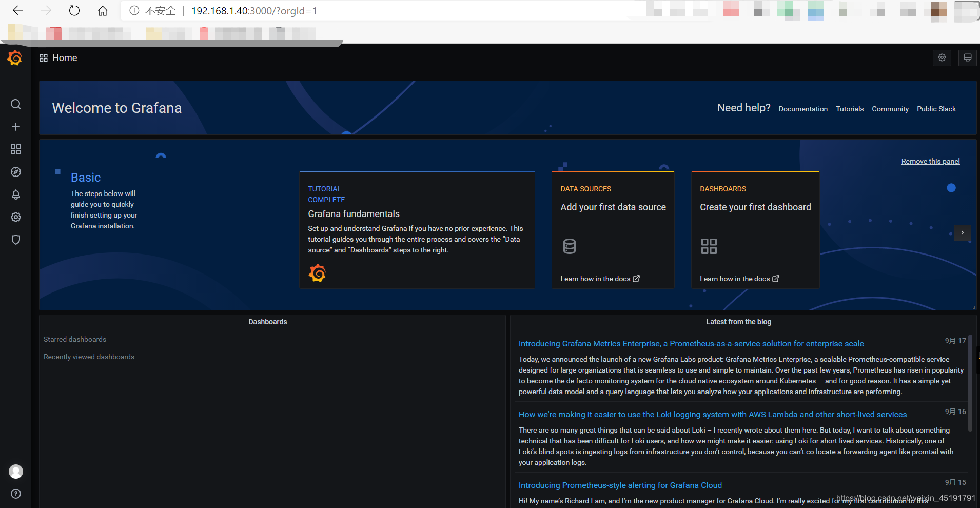This screenshot has height=508, width=980.
Task: Open blog post about Grafana Metrics Enterprise
Action: point(691,344)
